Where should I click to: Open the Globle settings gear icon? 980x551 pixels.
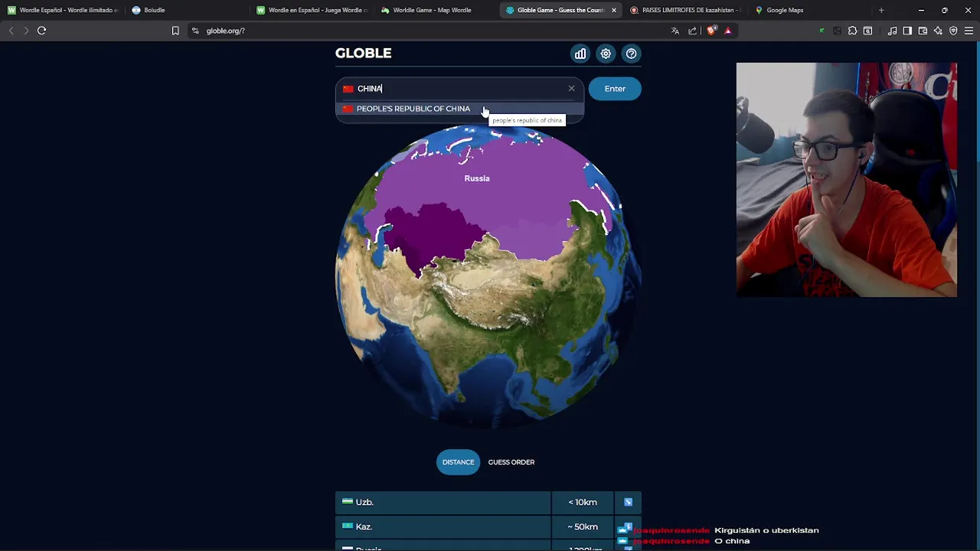[x=606, y=54]
